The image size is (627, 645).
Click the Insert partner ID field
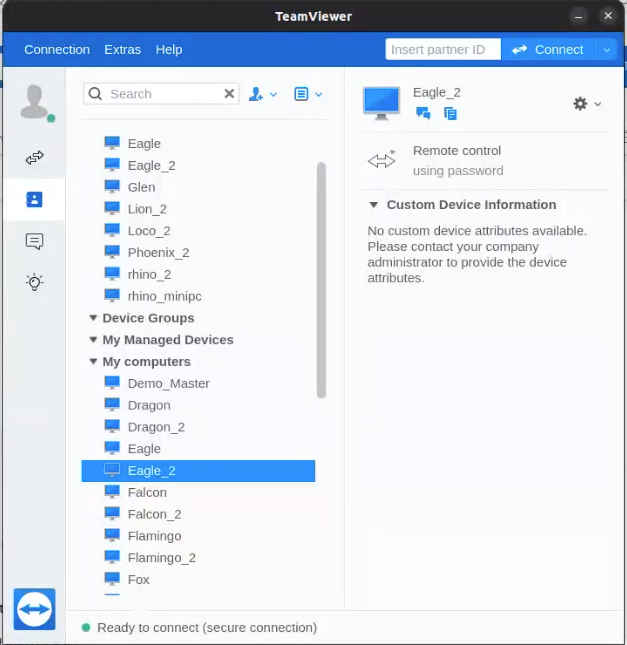442,50
